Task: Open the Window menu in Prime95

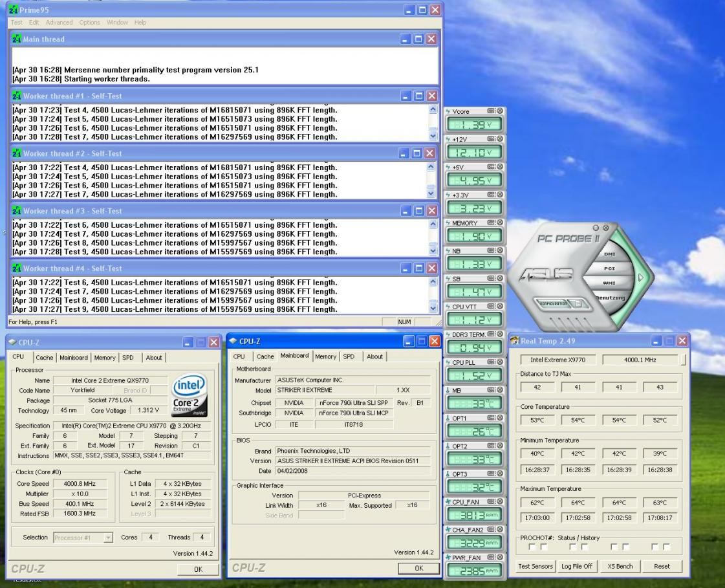Action: click(x=117, y=22)
